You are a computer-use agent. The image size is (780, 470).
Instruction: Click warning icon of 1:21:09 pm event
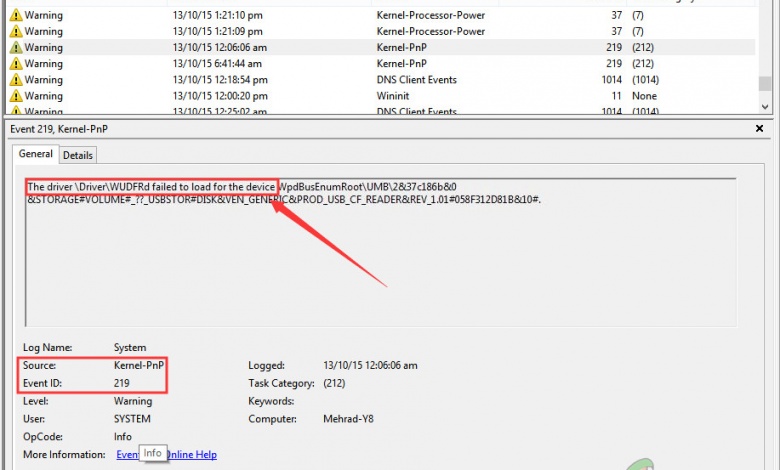[16, 31]
